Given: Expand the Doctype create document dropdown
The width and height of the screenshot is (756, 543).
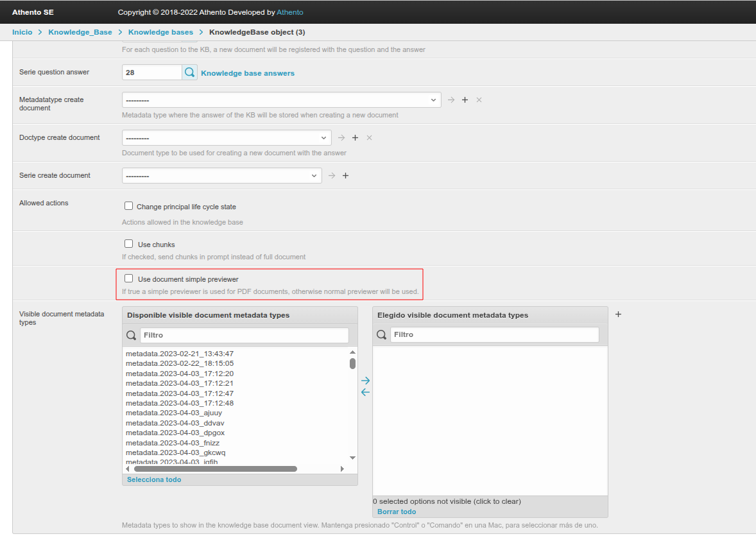Looking at the screenshot, I should tap(227, 138).
